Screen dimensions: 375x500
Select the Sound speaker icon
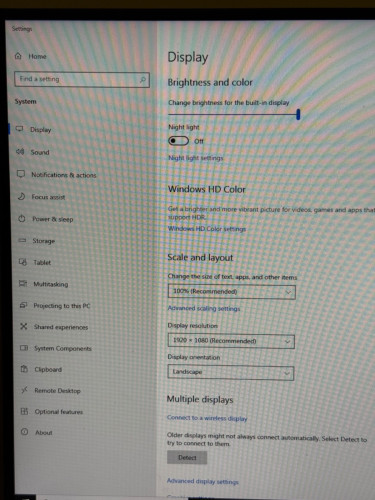click(x=20, y=152)
